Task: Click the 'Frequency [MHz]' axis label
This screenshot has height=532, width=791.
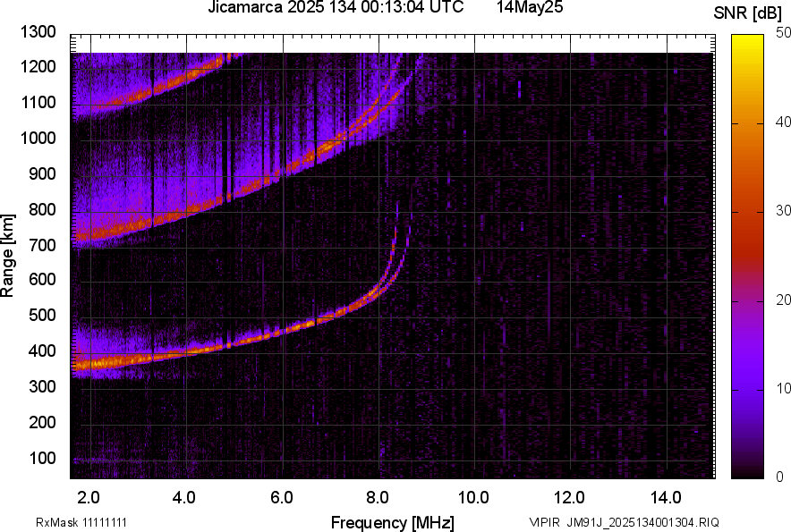Action: [393, 522]
